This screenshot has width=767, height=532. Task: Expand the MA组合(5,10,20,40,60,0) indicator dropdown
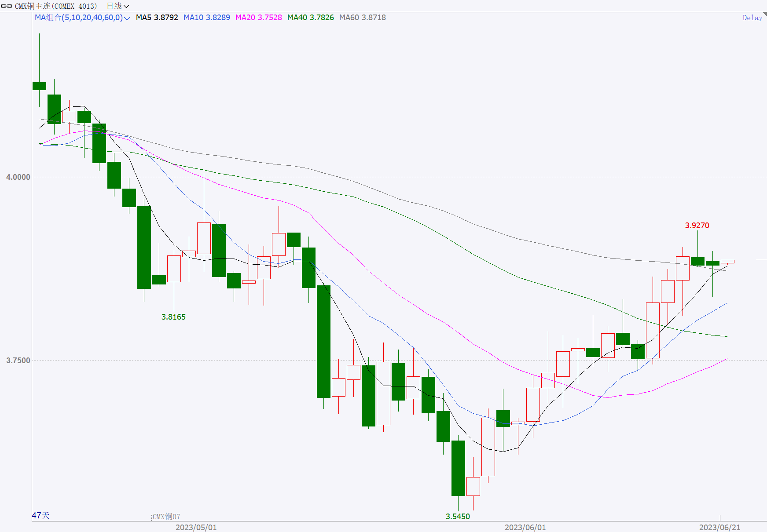[x=82, y=18]
